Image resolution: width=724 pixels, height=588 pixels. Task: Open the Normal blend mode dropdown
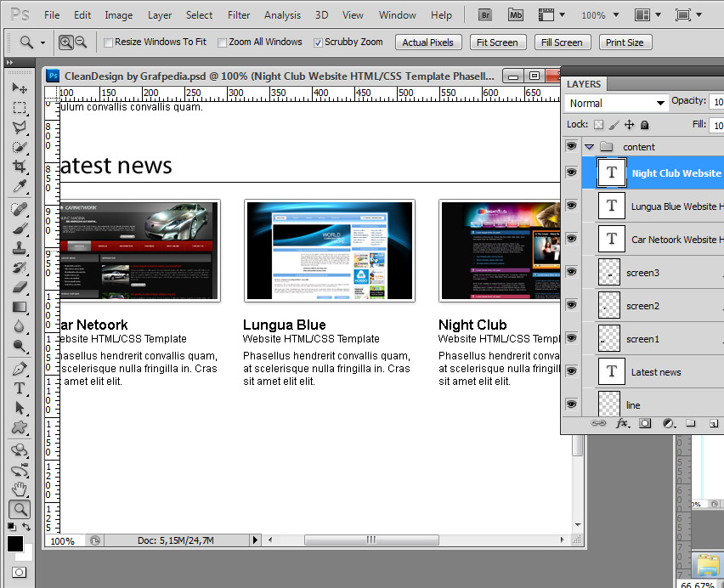615,103
